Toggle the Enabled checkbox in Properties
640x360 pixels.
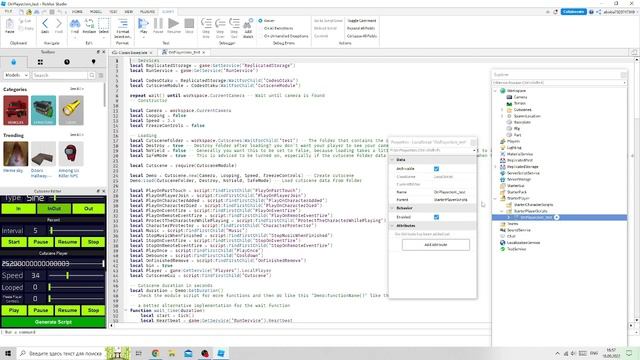point(436,217)
